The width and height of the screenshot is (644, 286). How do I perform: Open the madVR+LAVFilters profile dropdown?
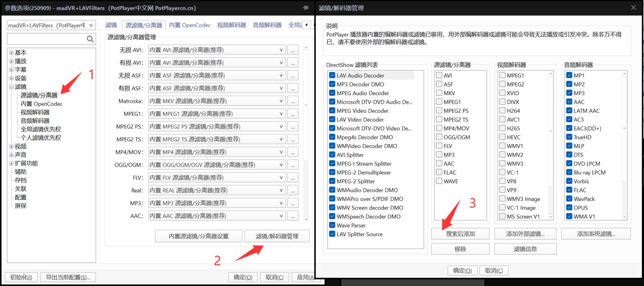click(50, 25)
